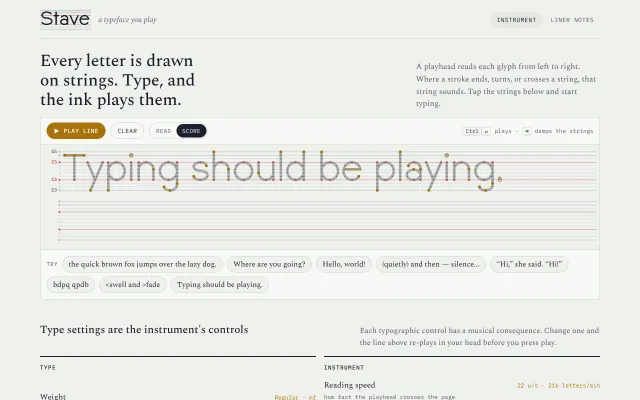
Task: Pick the "(quietly) and then — silence" sample
Action: tap(431, 264)
